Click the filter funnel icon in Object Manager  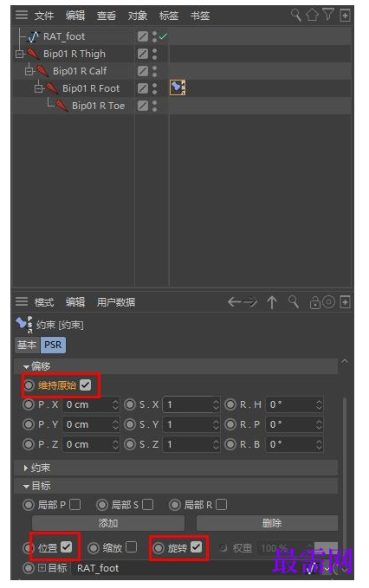[327, 15]
